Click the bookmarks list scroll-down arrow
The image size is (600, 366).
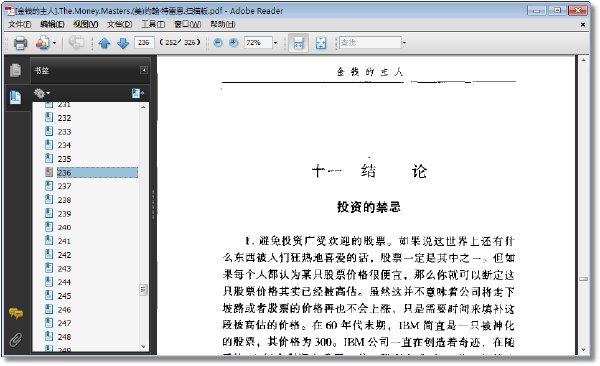[x=143, y=347]
